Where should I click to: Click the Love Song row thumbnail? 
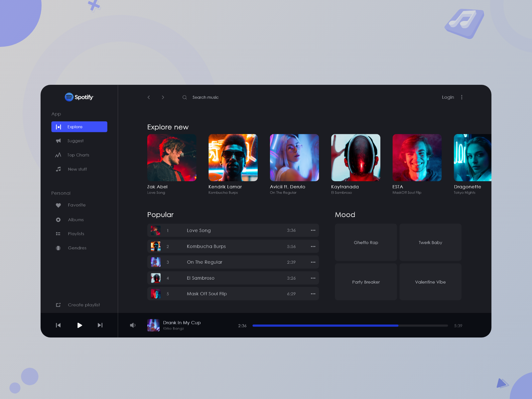click(156, 230)
